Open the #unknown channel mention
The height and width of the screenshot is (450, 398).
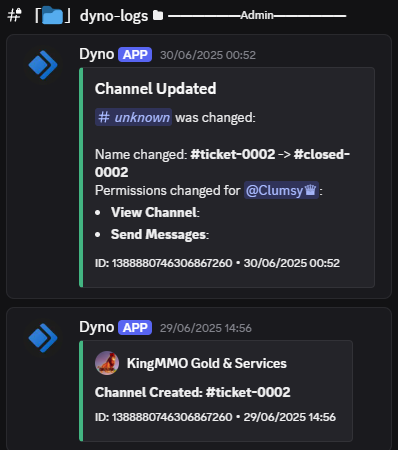click(x=133, y=117)
